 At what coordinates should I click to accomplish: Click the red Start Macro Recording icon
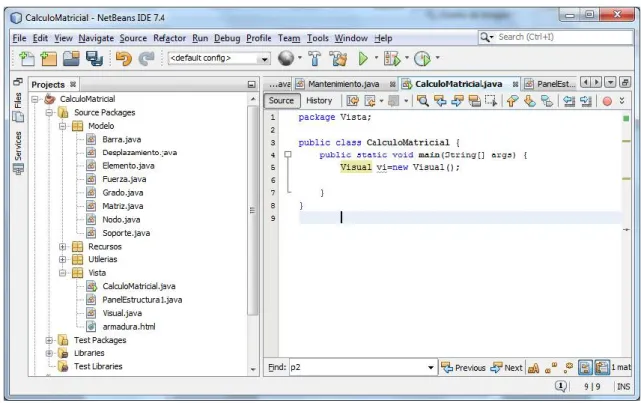[x=607, y=101]
